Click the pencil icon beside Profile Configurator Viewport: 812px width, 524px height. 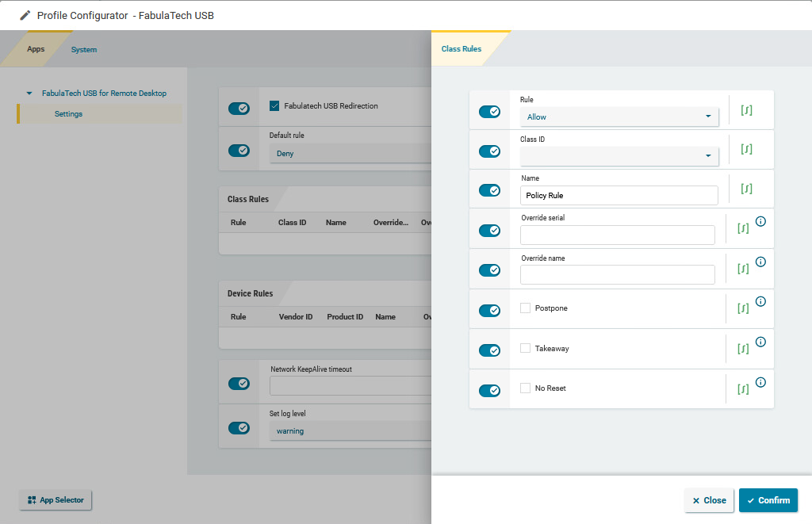[23, 14]
